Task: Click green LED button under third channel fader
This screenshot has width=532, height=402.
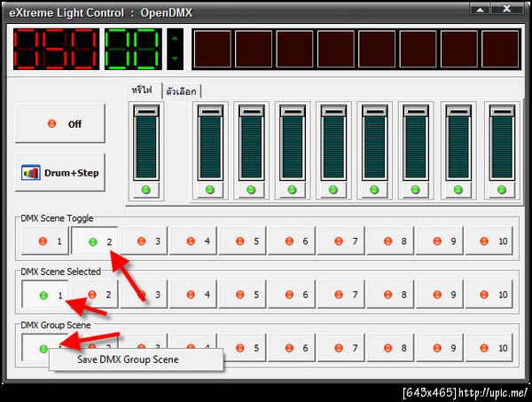Action: 292,190
